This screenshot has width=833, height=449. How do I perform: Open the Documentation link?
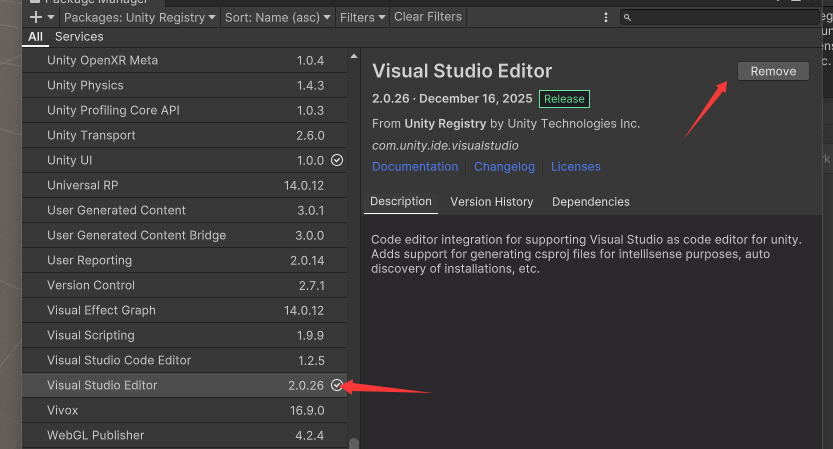pyautogui.click(x=415, y=167)
